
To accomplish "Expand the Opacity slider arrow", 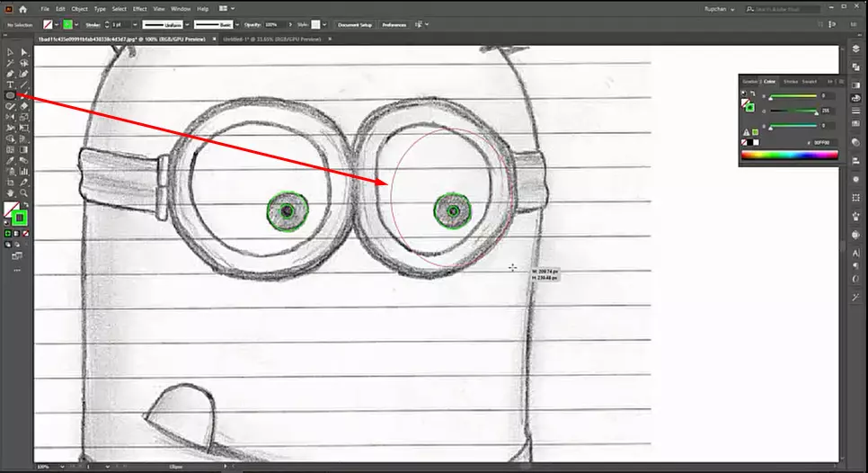I will point(290,24).
